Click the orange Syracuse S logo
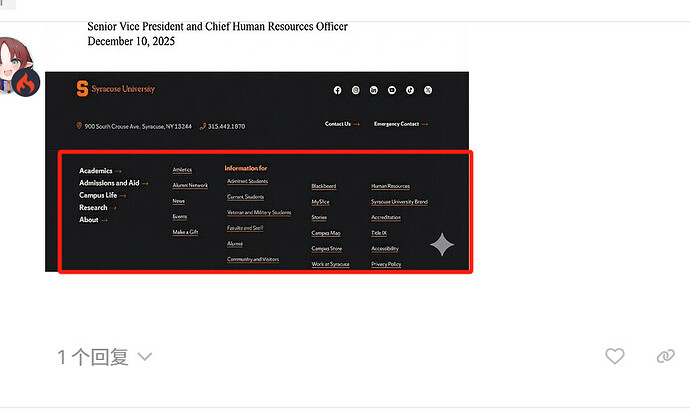 point(82,88)
